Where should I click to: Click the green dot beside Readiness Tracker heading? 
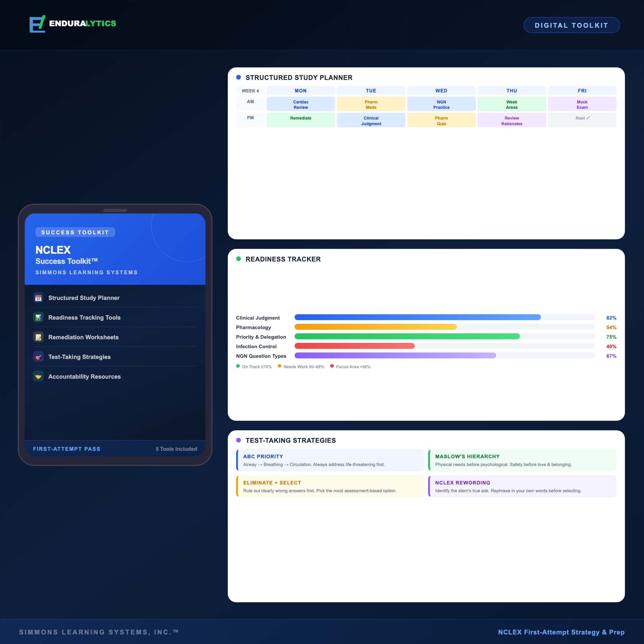click(x=238, y=259)
